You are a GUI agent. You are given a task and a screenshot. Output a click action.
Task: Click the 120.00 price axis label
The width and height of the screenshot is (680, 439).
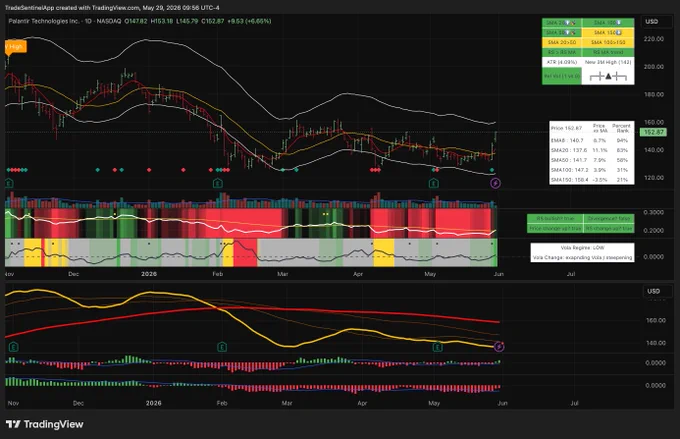pos(654,177)
